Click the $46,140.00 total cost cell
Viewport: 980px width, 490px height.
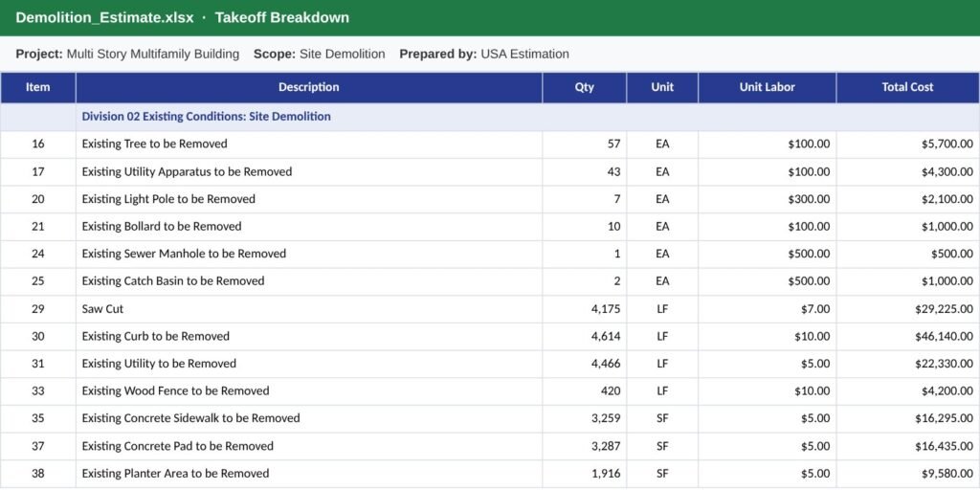pos(907,337)
